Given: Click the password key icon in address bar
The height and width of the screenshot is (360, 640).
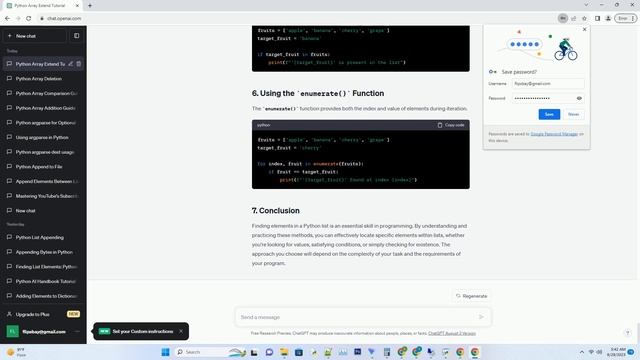Looking at the screenshot, I should click(562, 18).
